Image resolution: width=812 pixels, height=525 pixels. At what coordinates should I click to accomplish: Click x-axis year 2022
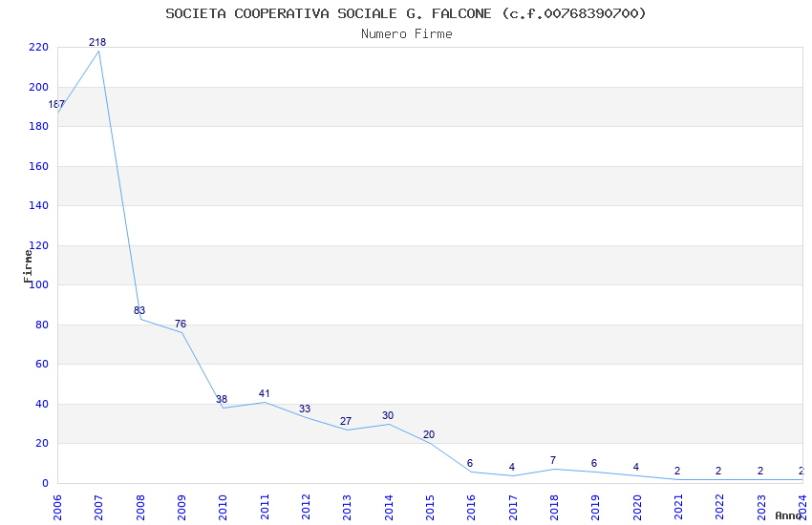(720, 507)
